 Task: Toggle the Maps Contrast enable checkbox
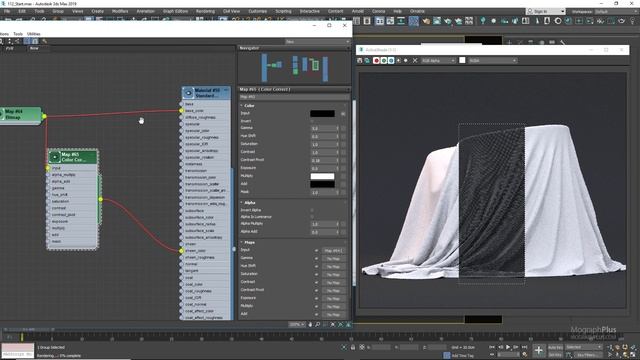(316, 282)
